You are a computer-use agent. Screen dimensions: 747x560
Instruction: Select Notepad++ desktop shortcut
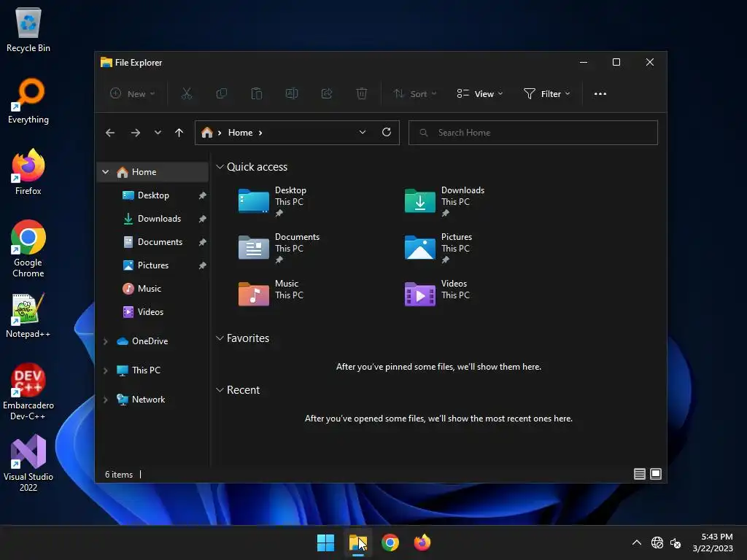[x=28, y=315]
